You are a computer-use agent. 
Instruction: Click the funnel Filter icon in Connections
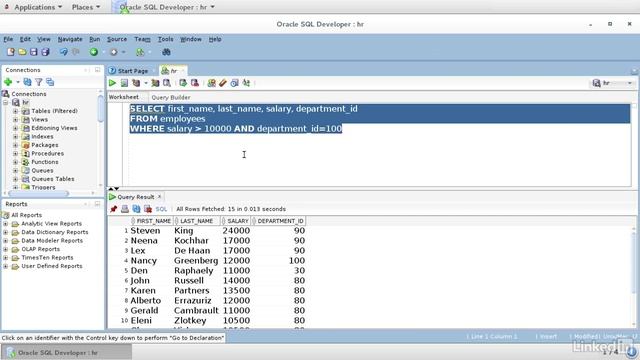pos(39,82)
